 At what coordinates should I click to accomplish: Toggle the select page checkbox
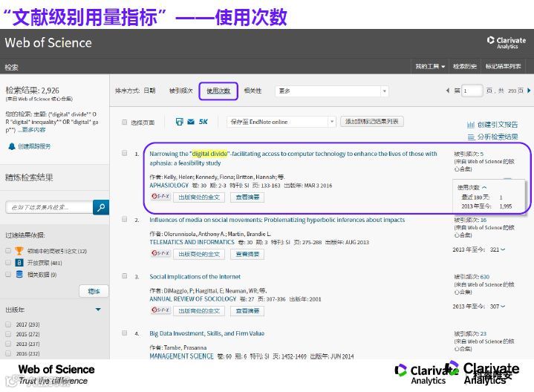pos(124,122)
